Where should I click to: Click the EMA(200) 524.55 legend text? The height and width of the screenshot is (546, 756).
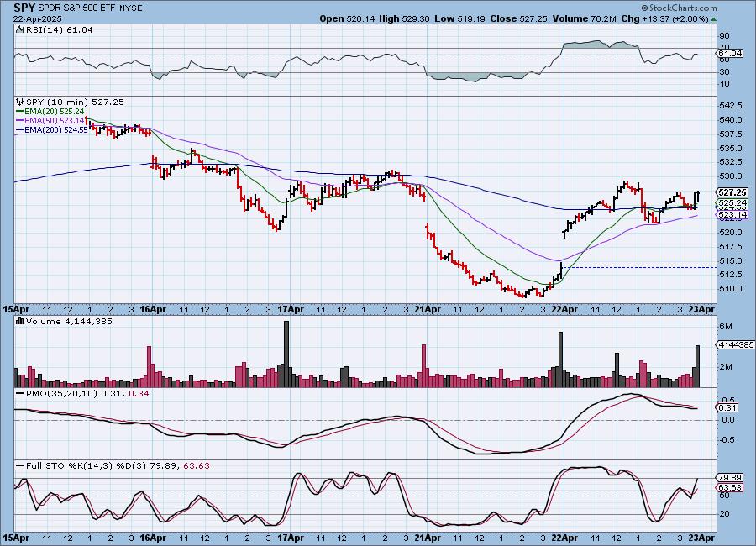(56, 129)
